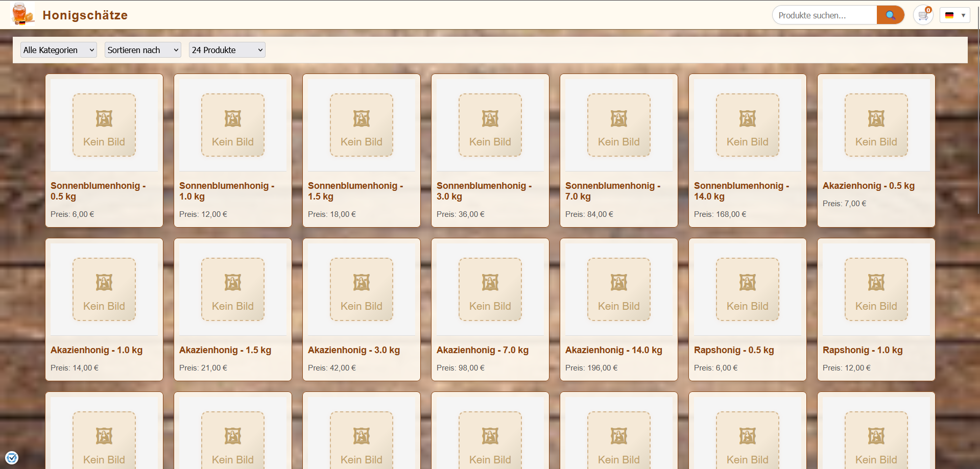The height and width of the screenshot is (469, 980).
Task: Click the German flag icon
Action: 949,15
